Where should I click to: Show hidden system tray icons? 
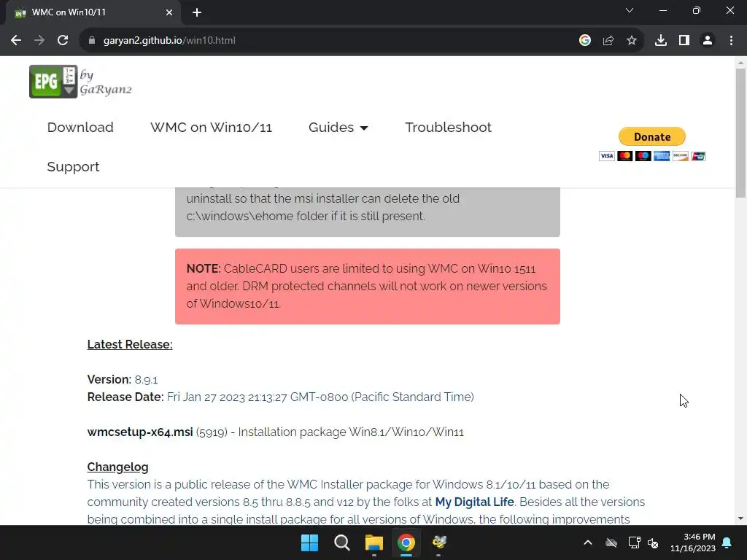[x=588, y=542]
